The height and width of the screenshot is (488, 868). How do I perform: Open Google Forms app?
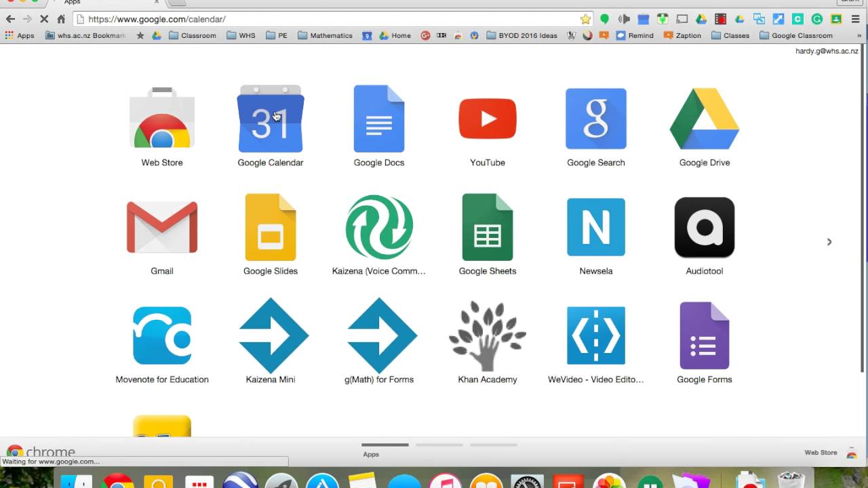[x=705, y=344]
